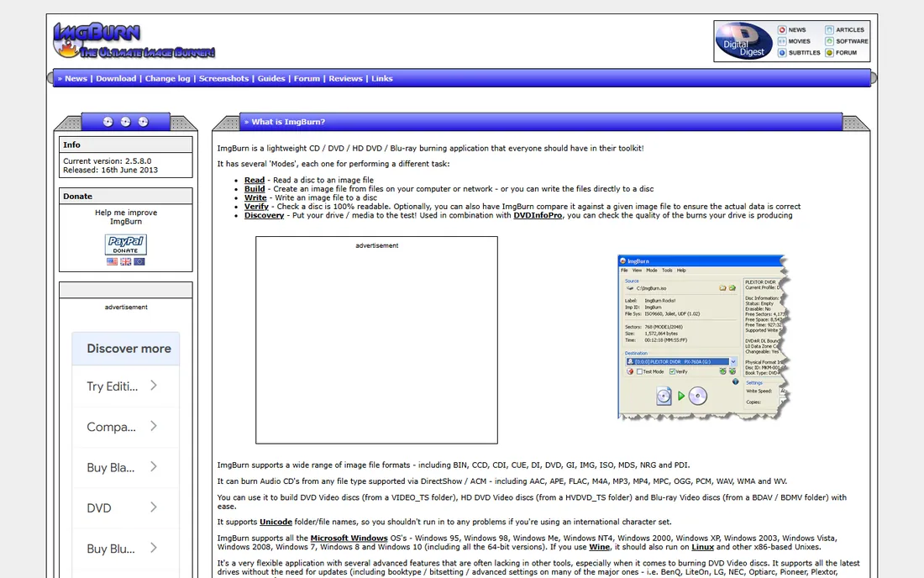Open Digital Digest Movies link
Image resolution: width=924 pixels, height=578 pixels.
point(794,41)
